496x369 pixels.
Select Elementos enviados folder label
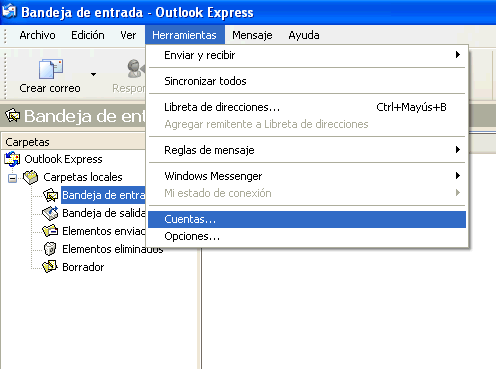pos(104,231)
